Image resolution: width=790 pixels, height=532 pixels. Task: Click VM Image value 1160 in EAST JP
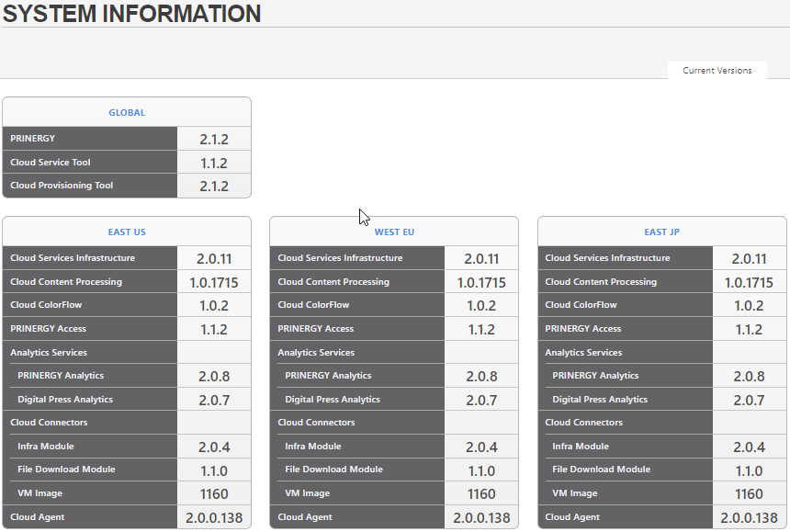pos(750,493)
